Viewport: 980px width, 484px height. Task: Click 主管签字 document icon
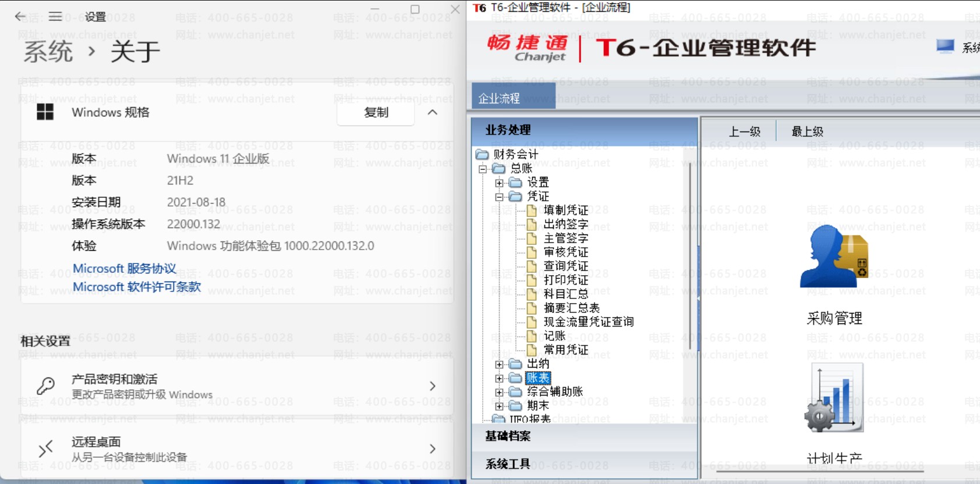532,238
